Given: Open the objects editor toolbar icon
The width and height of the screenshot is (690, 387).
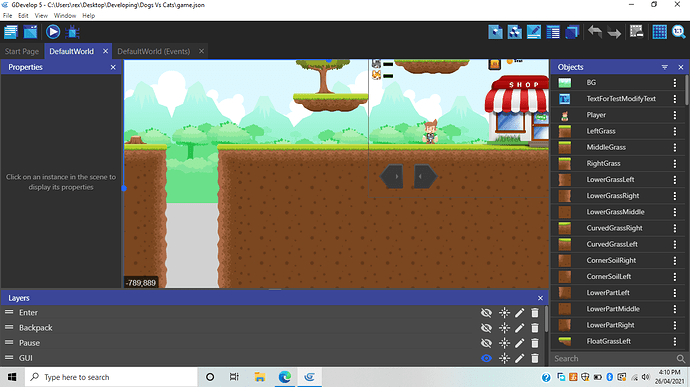Looking at the screenshot, I should click(495, 32).
